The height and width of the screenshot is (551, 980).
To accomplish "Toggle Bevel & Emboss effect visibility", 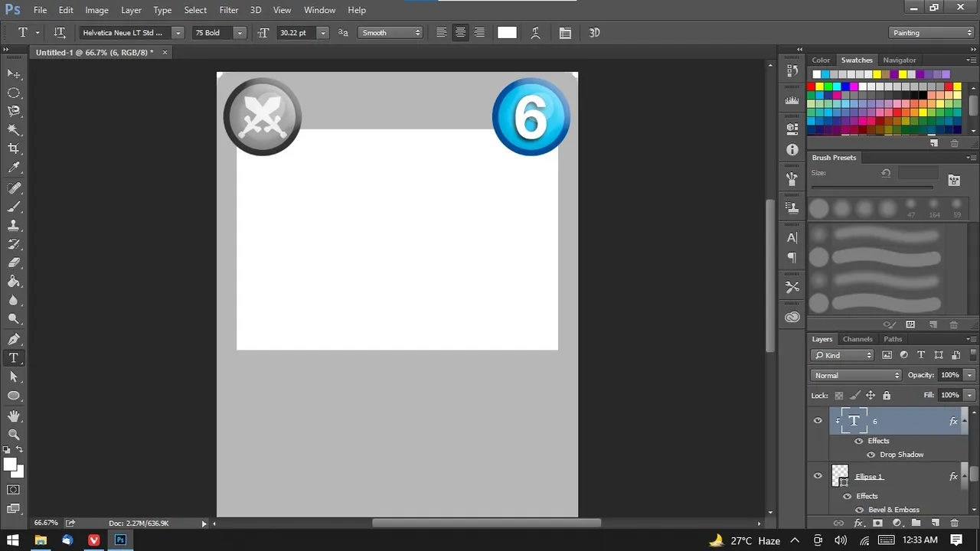I will coord(859,510).
